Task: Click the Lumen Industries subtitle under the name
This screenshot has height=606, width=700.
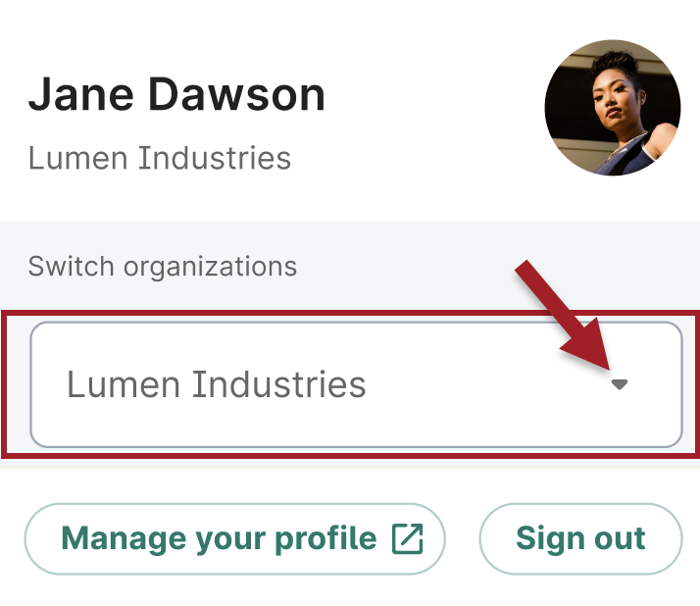Action: [159, 158]
